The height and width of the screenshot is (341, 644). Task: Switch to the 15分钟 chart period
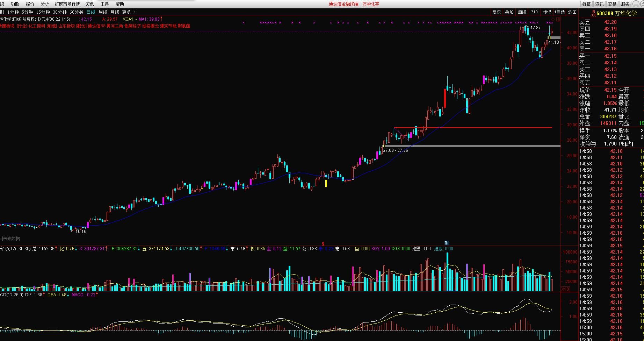click(x=43, y=12)
